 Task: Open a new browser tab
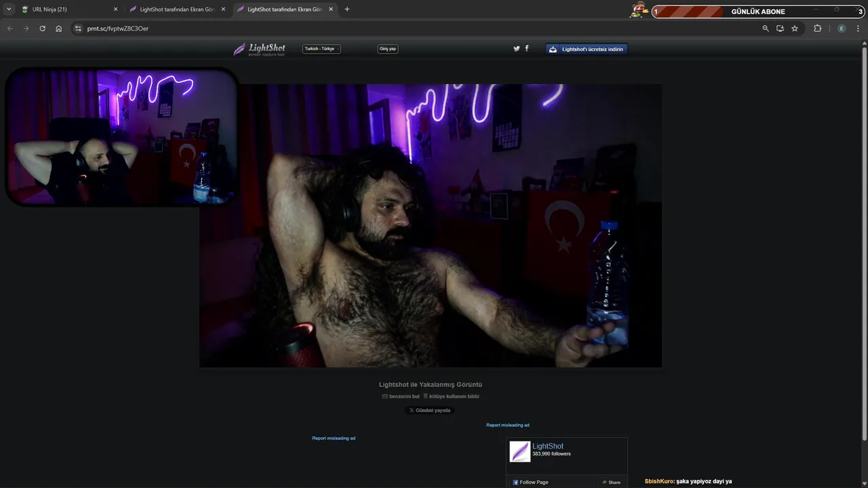point(347,9)
